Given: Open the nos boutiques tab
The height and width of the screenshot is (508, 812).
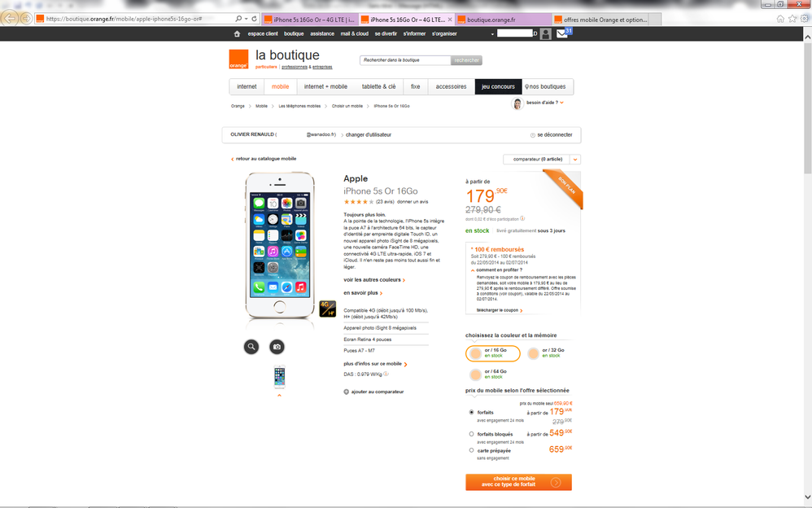Looking at the screenshot, I should click(548, 86).
